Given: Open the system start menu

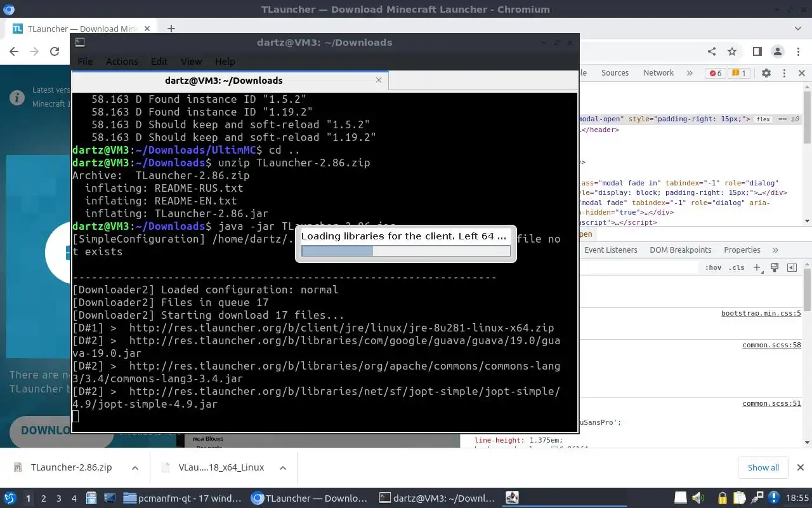Looking at the screenshot, I should pyautogui.click(x=10, y=498).
